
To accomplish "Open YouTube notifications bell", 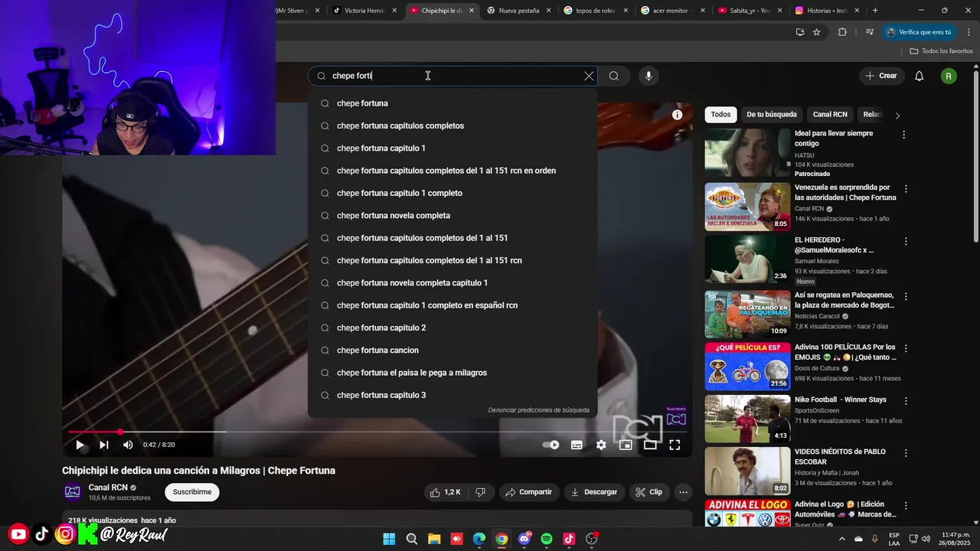I will tap(920, 76).
